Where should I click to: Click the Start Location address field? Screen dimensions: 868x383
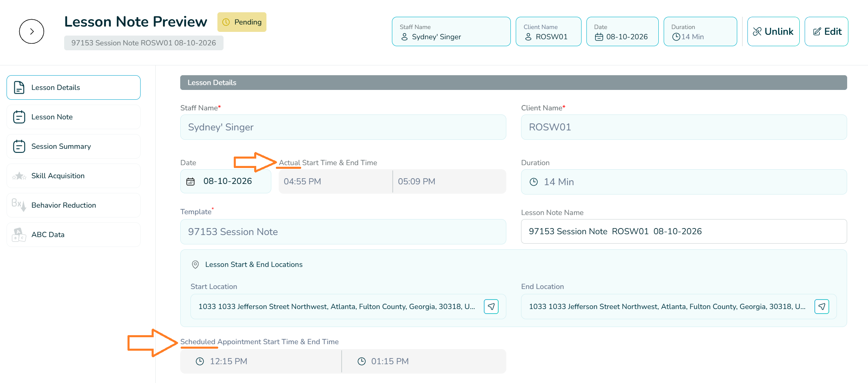(x=348, y=307)
